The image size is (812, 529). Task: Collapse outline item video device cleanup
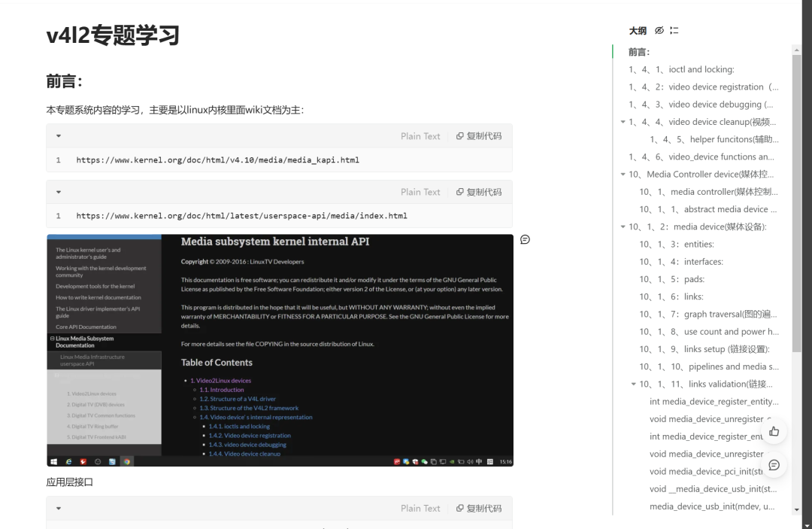coord(623,122)
